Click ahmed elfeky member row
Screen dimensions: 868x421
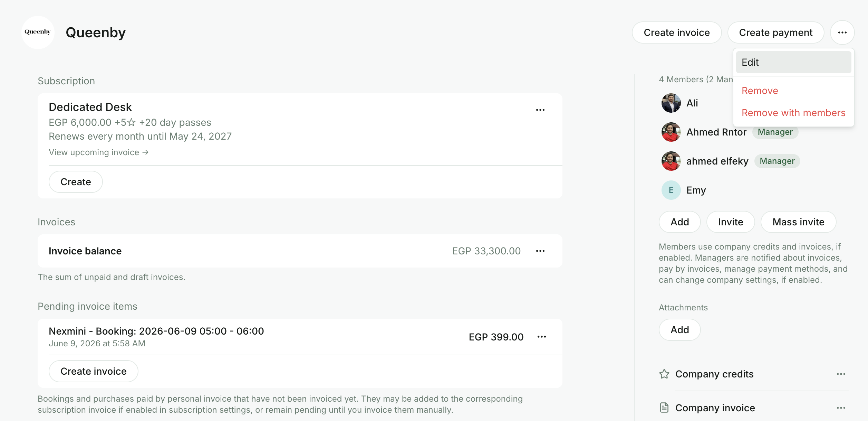click(730, 161)
